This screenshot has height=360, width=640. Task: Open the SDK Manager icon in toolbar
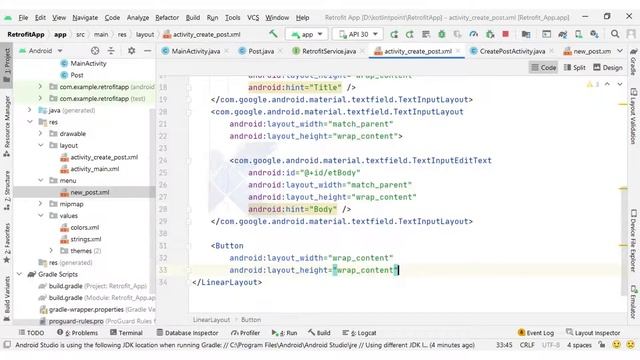(594, 34)
